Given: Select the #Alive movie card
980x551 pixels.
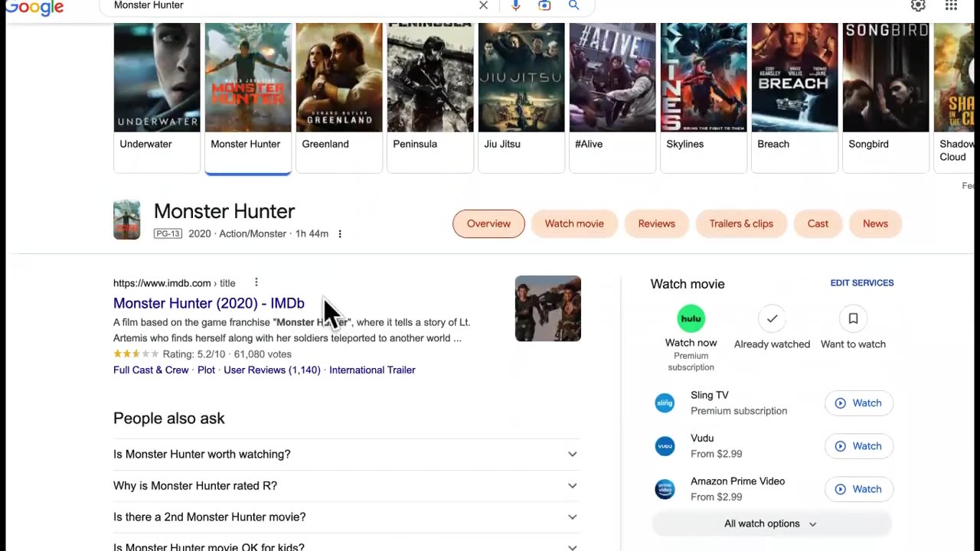Looking at the screenshot, I should click(x=612, y=97).
